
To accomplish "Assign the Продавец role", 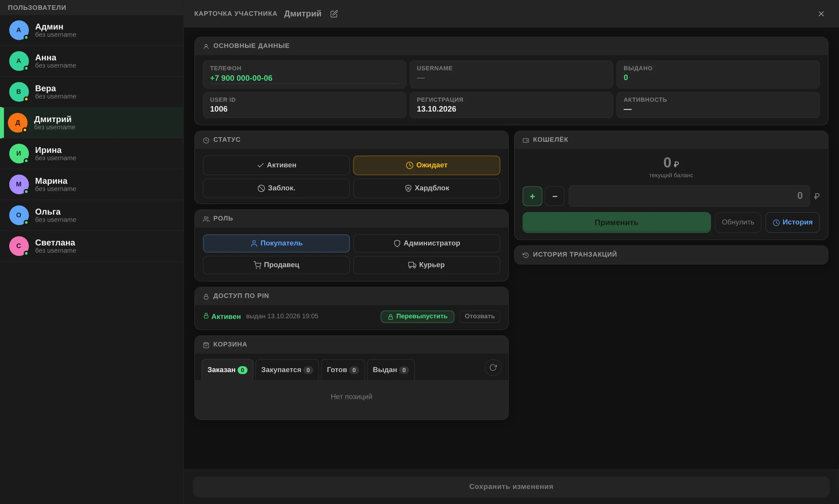I will pyautogui.click(x=276, y=265).
